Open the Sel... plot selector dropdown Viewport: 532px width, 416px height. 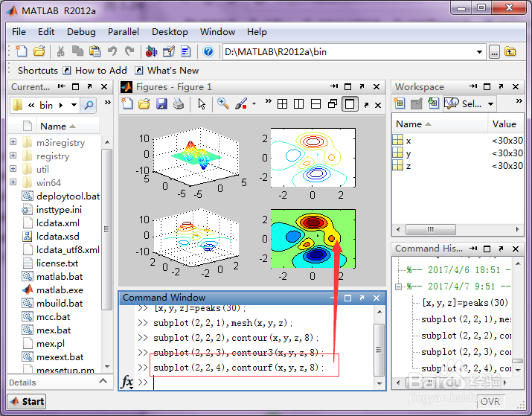click(490, 104)
